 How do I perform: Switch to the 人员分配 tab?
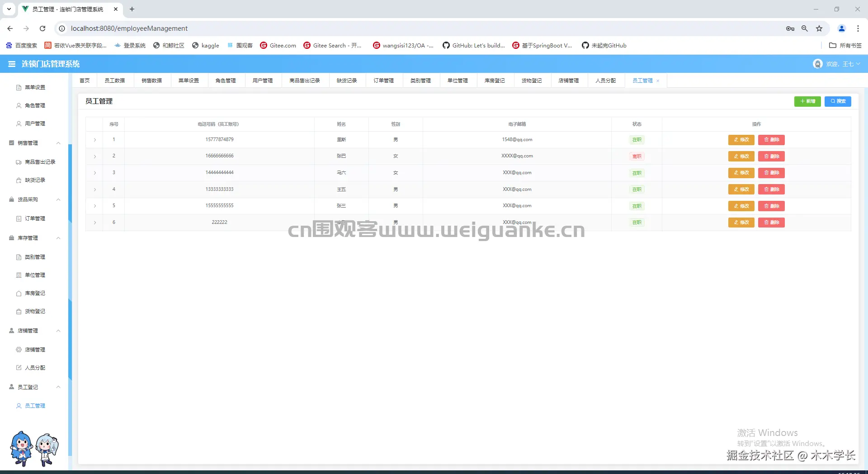(605, 81)
